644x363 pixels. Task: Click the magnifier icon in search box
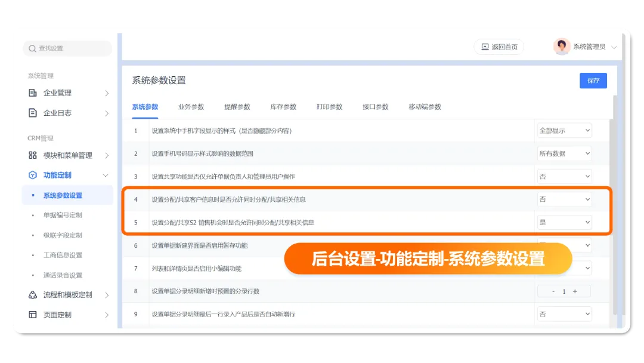click(x=32, y=48)
